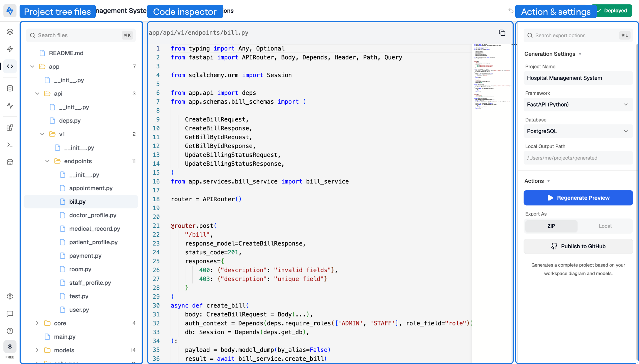Image resolution: width=639 pixels, height=364 pixels.
Task: Open the marketplace store sidebar icon
Action: (x=10, y=162)
